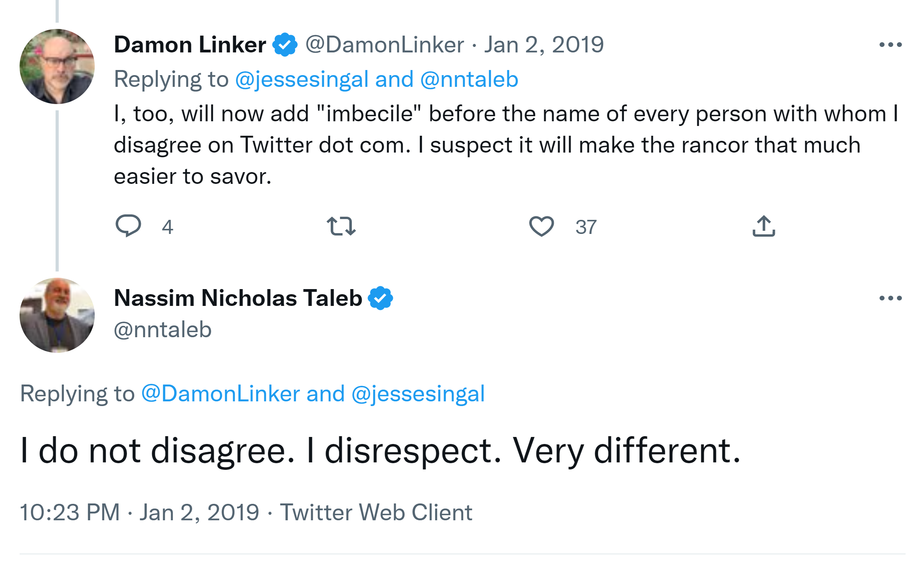Click the reply icon on Damon Linker's tweet
Screen dimensions: 924x568
(x=128, y=226)
